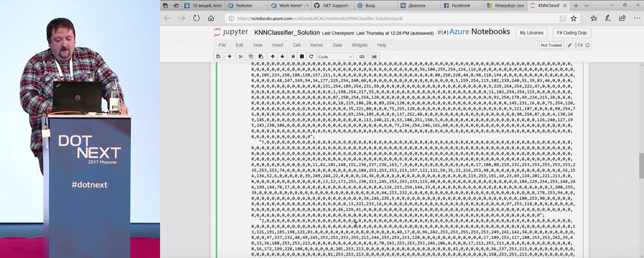
Task: Insert a cell below with plus icon
Action: (x=229, y=56)
